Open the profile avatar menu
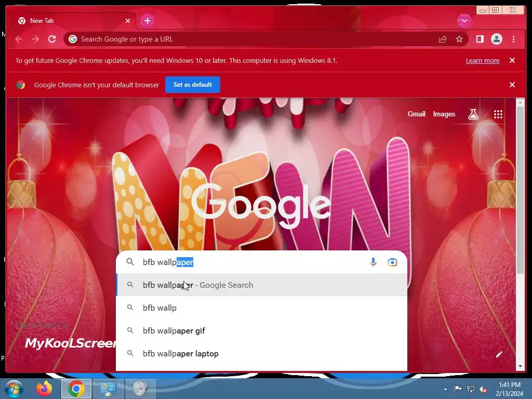This screenshot has height=399, width=532. click(496, 39)
